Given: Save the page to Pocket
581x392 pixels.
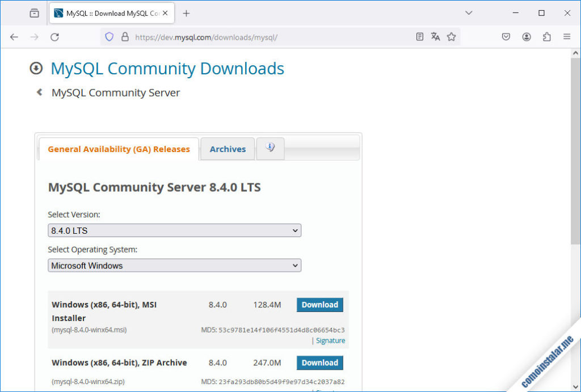Looking at the screenshot, I should click(x=506, y=36).
